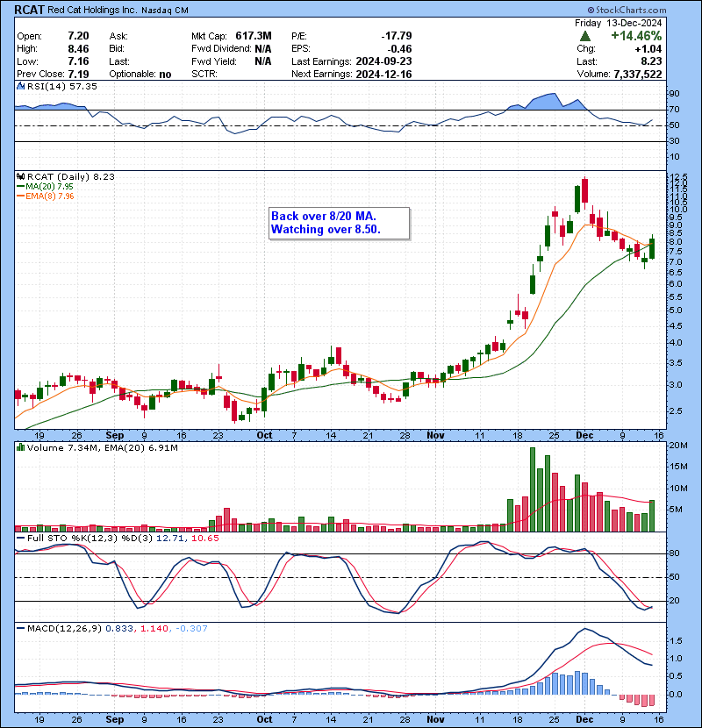Viewport: 702px width, 728px height.
Task: Click the Volume 7.34M, EMA(20) 6.91M label
Action: point(102,448)
